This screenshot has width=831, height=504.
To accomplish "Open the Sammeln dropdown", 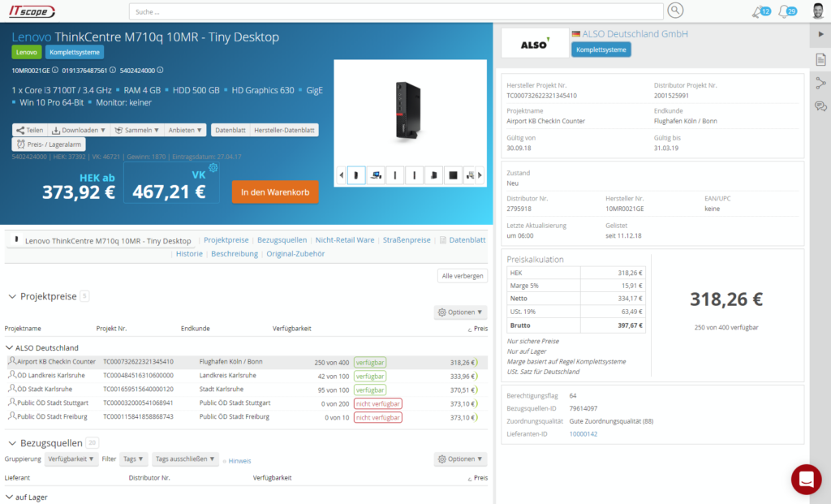I will click(x=136, y=130).
